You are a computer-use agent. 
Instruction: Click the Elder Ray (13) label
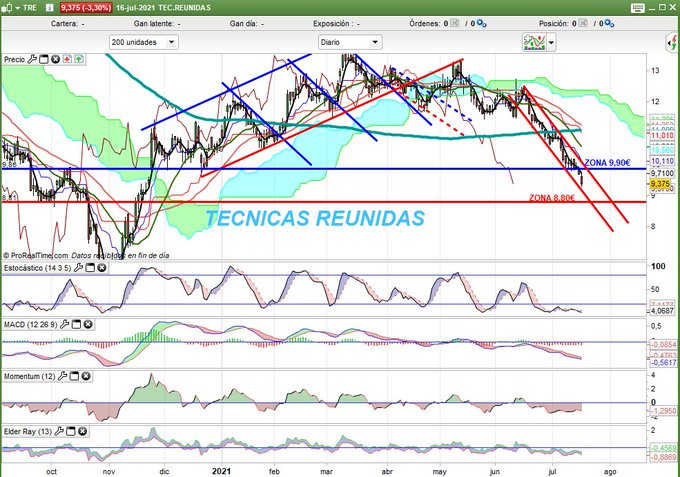[x=28, y=431]
